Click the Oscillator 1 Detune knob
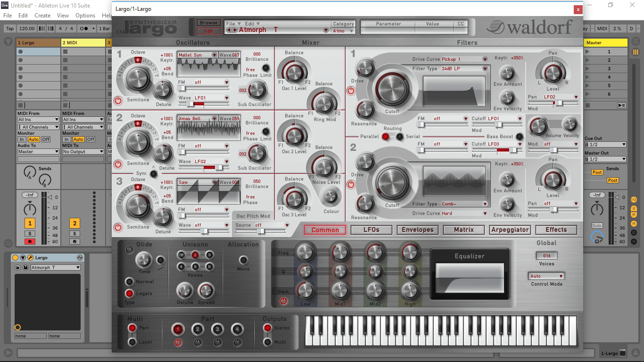Image resolution: width=644 pixels, height=362 pixels. coord(164,90)
